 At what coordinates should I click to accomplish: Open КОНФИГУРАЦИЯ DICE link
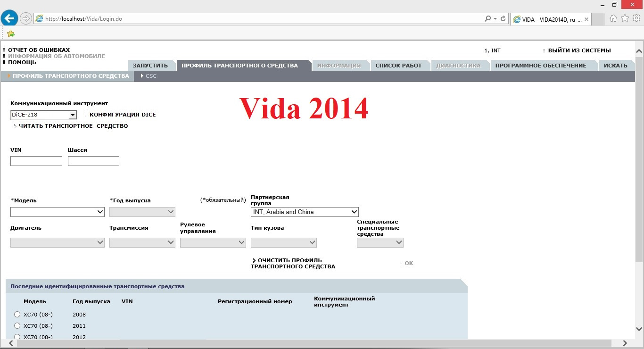[x=123, y=115]
